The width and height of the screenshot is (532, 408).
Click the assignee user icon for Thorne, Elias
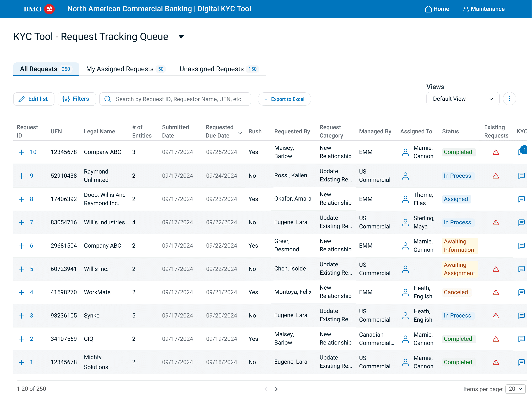[x=405, y=199]
